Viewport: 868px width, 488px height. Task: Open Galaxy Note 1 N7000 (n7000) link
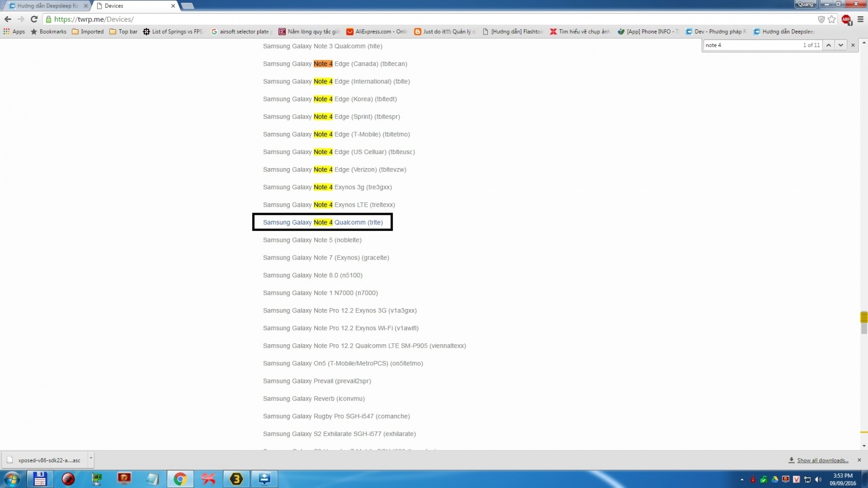[321, 293]
